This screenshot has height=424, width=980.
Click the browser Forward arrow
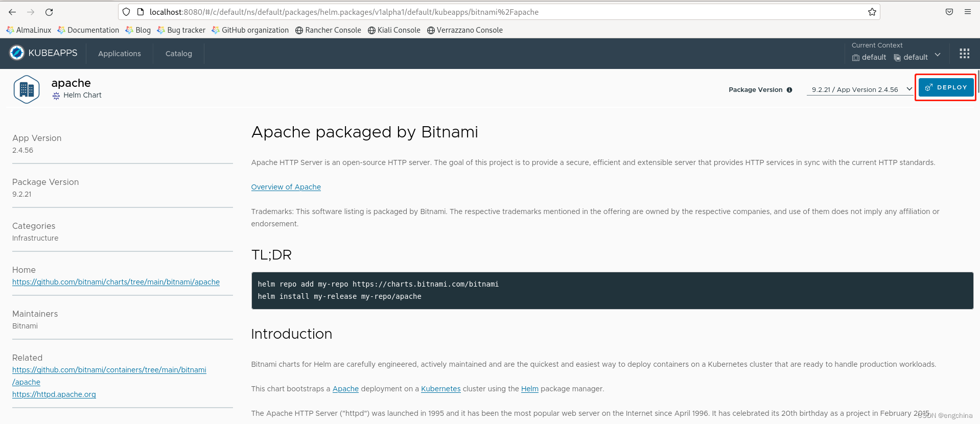(x=31, y=12)
